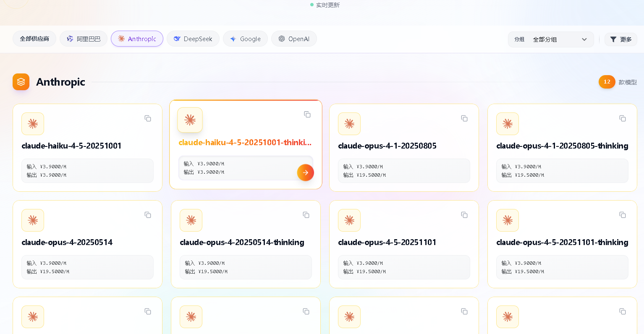The image size is (644, 334).
Task: Click Anthropic logo on claude-opus-4-1-20250805 card
Action: coord(349,124)
